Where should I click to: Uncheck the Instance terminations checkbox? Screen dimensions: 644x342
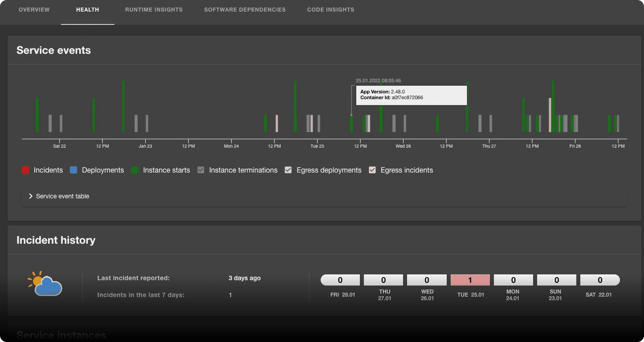coord(201,170)
